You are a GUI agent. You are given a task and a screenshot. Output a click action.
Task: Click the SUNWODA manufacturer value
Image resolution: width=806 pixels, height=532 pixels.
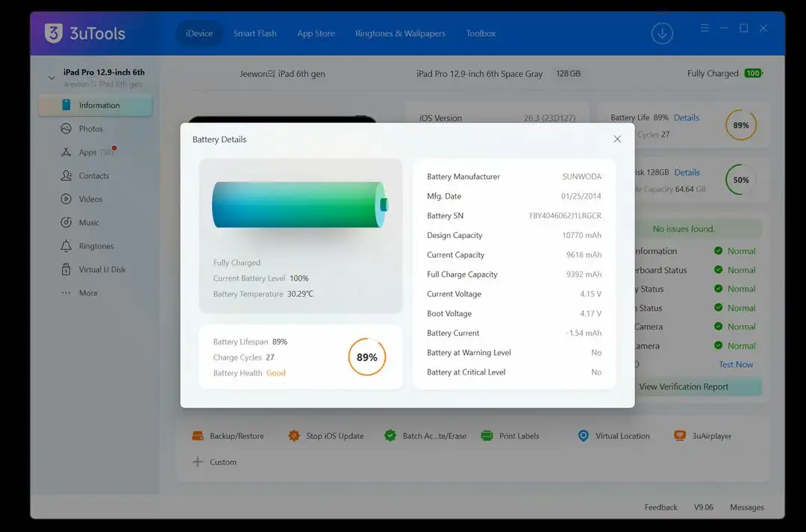582,176
